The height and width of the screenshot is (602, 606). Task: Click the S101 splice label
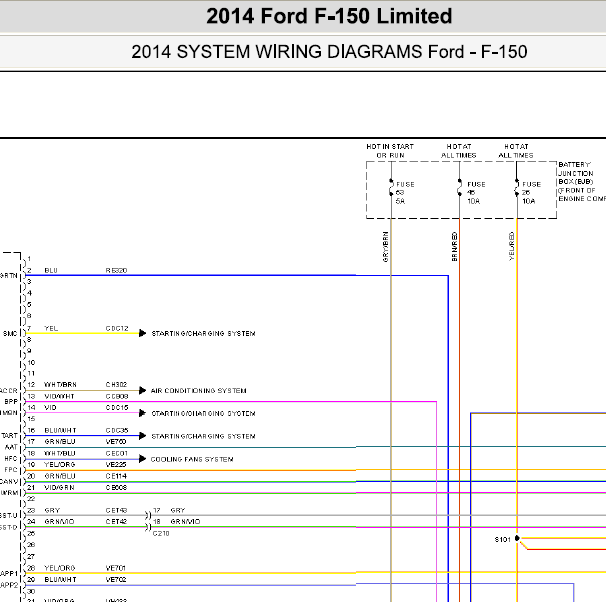click(x=502, y=539)
